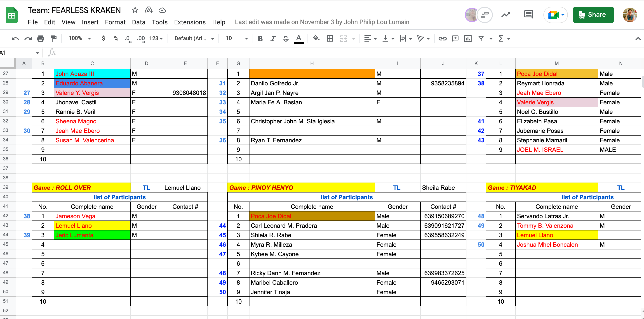This screenshot has width=644, height=319.
Task: Click the insert link icon
Action: (442, 38)
